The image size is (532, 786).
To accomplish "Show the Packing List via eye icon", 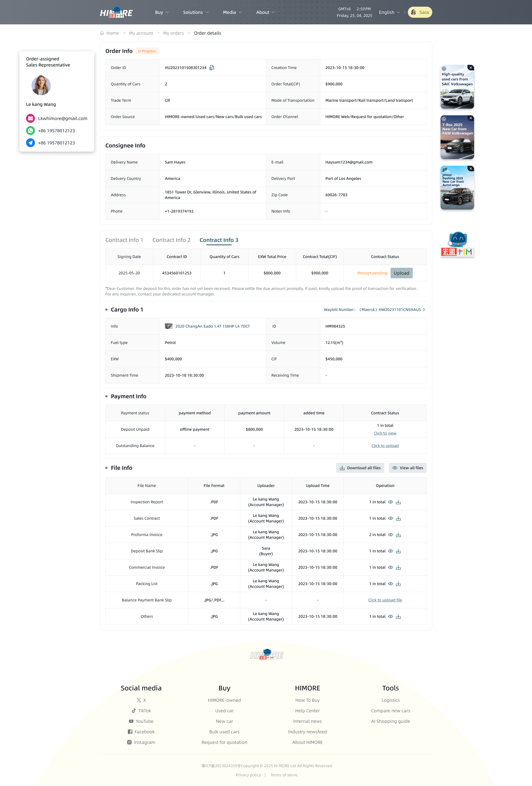I will click(x=390, y=584).
